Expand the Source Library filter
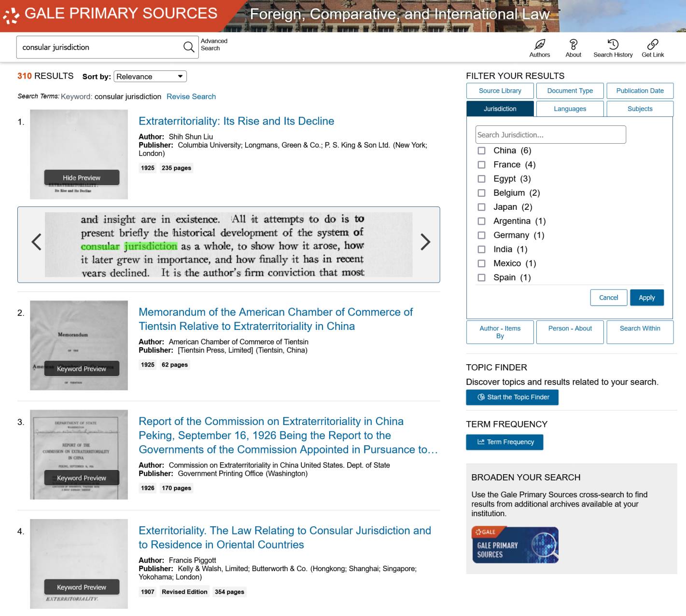The width and height of the screenshot is (686, 616). click(500, 91)
